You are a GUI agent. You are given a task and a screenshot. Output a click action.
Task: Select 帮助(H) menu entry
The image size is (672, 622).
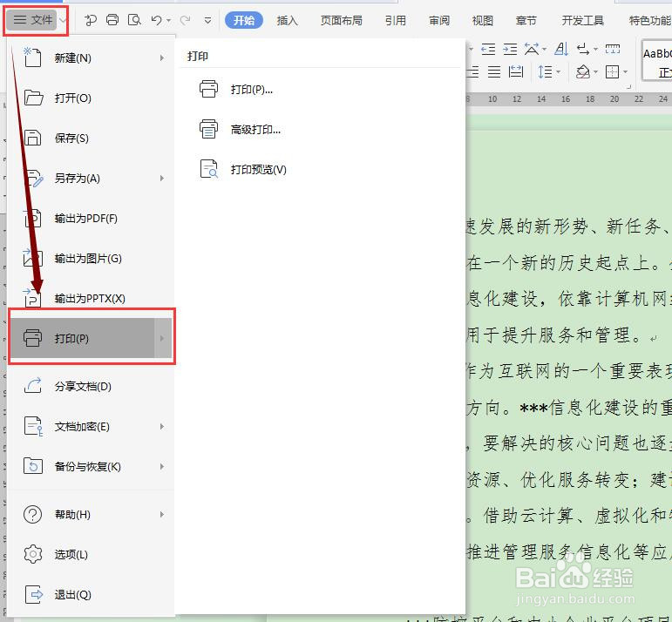tap(91, 514)
